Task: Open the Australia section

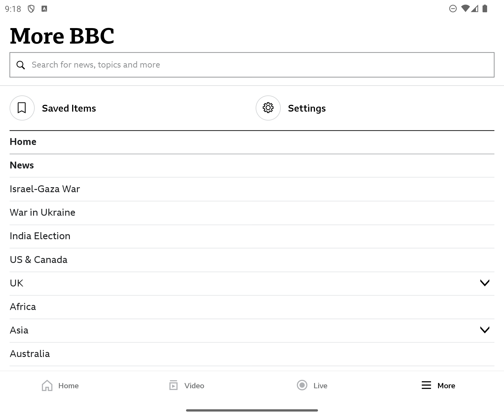Action: pos(252,354)
